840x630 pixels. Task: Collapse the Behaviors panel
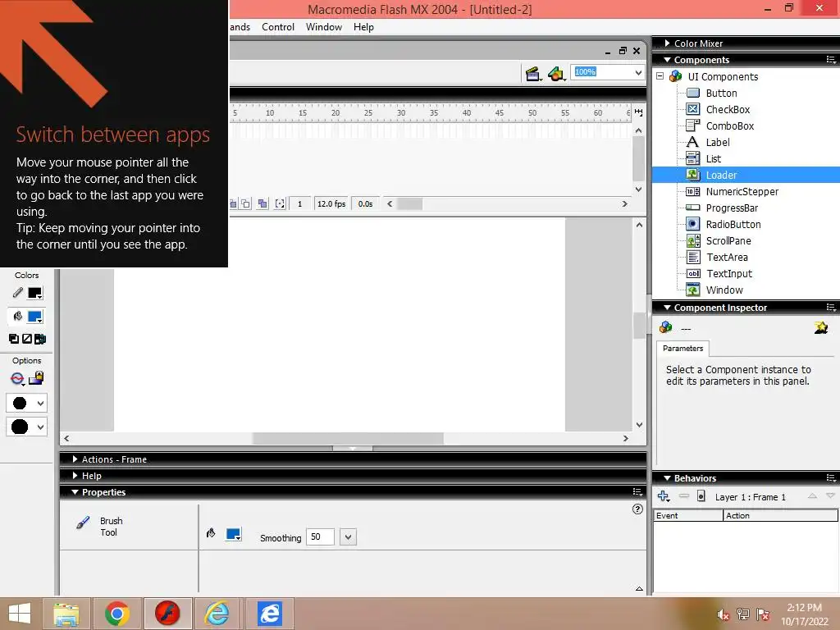[x=668, y=478]
